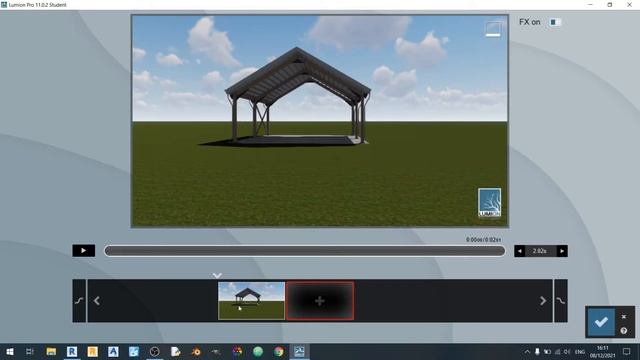Image resolution: width=640 pixels, height=360 pixels.
Task: Select the first camera keyframe thumbnail
Action: tap(251, 301)
